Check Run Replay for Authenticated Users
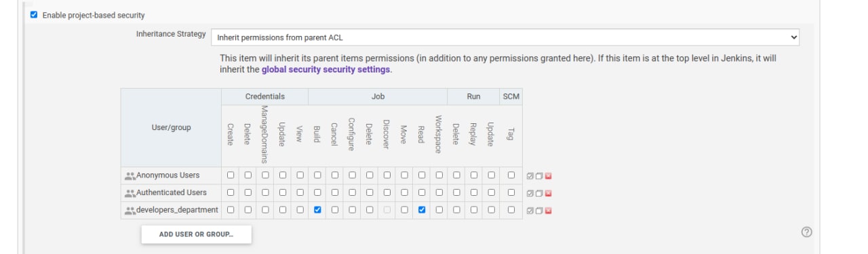This screenshot has height=254, width=868. point(474,192)
